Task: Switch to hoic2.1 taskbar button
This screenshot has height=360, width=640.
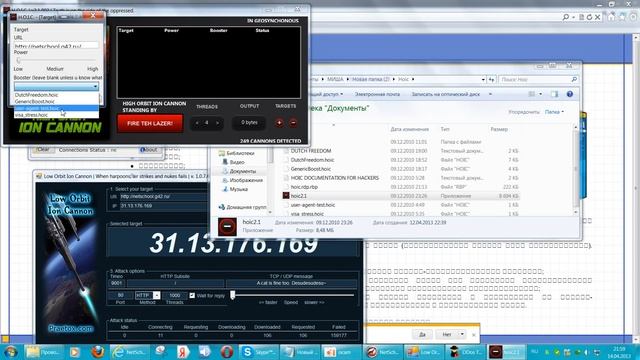Action: coord(507,351)
